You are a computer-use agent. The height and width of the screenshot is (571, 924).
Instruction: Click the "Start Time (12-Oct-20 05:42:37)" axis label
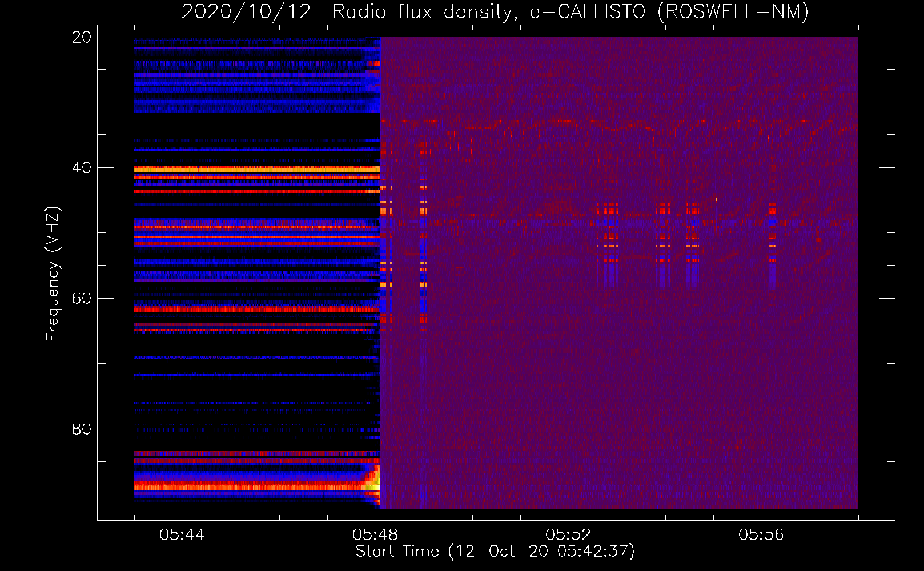pyautogui.click(x=495, y=552)
